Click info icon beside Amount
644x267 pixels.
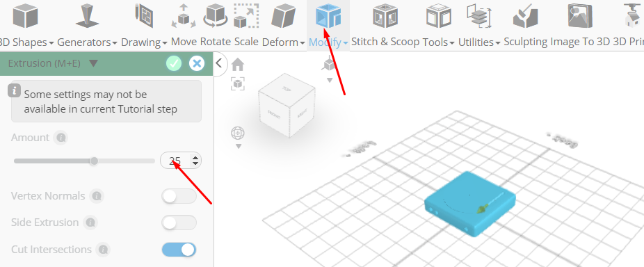click(61, 138)
